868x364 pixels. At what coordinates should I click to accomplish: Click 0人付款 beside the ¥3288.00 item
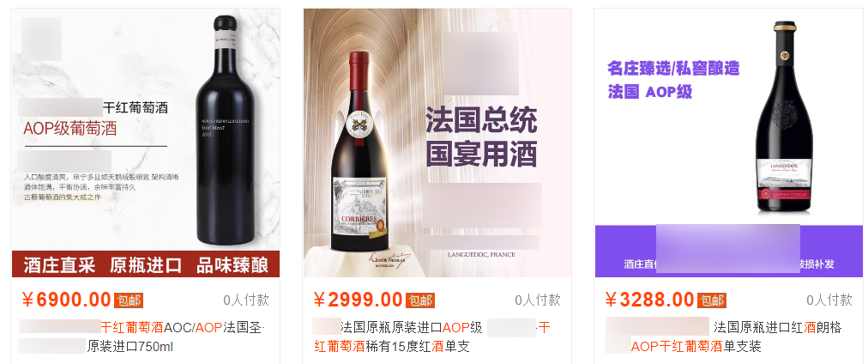(x=829, y=300)
